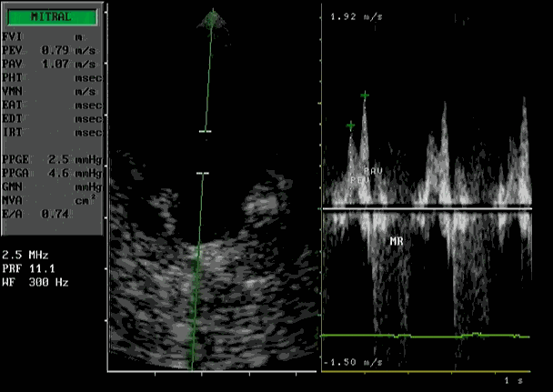Click the PEV caliper cross marker

coord(350,126)
